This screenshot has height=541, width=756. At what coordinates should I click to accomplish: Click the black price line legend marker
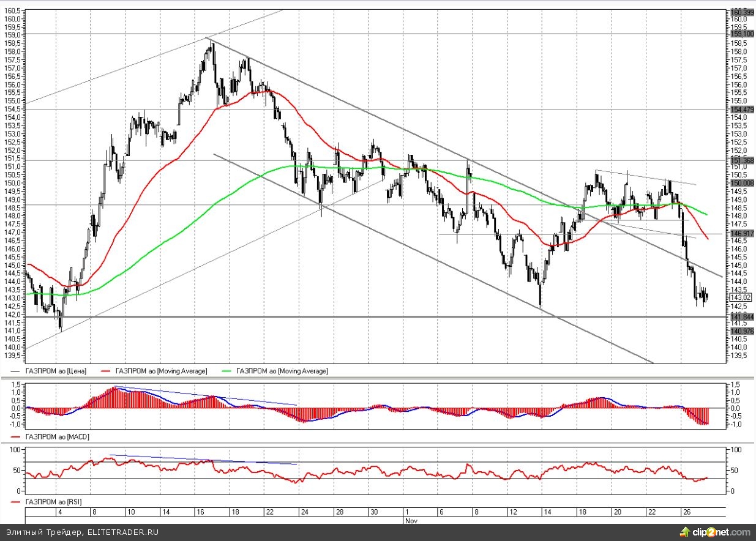pyautogui.click(x=16, y=371)
